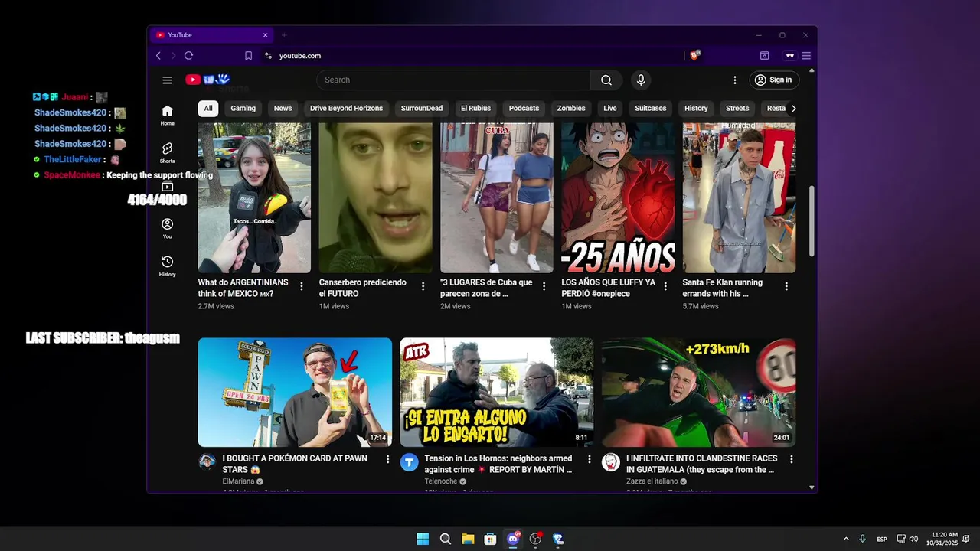980x551 pixels.
Task: Select the Streets chip
Action: (x=737, y=108)
